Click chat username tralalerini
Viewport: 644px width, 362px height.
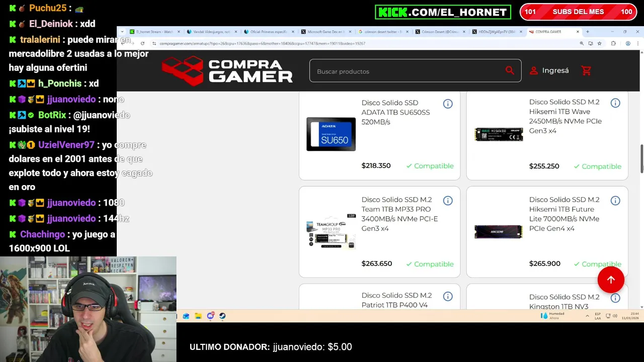coord(40,39)
